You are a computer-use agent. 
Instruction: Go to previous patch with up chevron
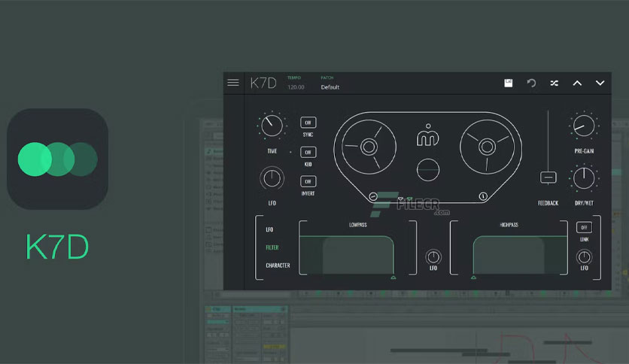pos(577,83)
